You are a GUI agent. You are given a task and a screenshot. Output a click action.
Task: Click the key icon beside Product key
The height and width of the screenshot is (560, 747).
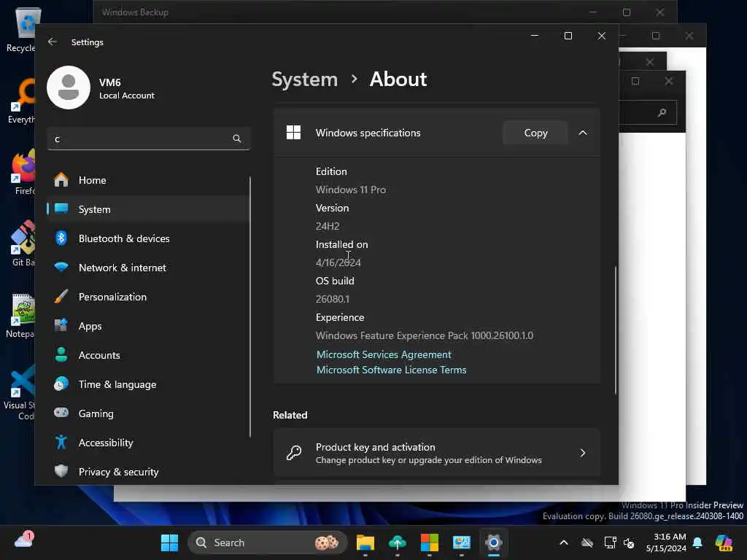pos(294,453)
